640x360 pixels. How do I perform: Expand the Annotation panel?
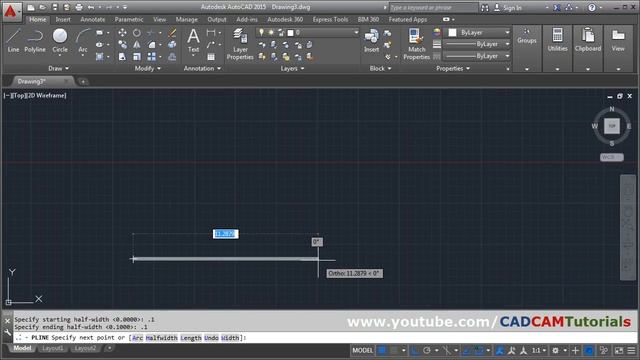[x=202, y=69]
